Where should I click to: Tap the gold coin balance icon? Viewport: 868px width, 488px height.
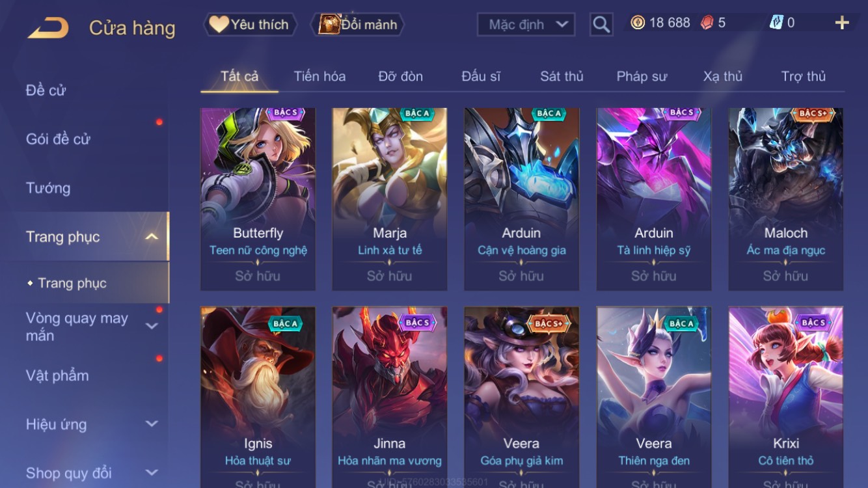tap(638, 23)
